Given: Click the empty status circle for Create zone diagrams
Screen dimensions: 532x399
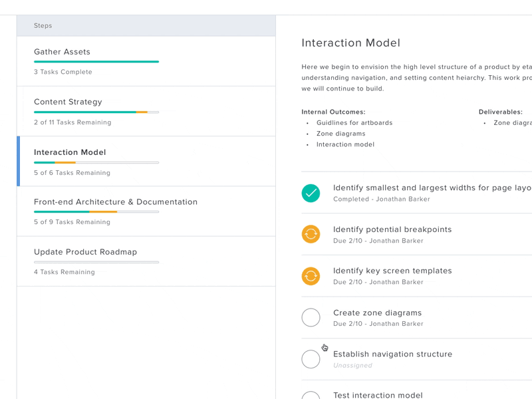Looking at the screenshot, I should pos(311,318).
